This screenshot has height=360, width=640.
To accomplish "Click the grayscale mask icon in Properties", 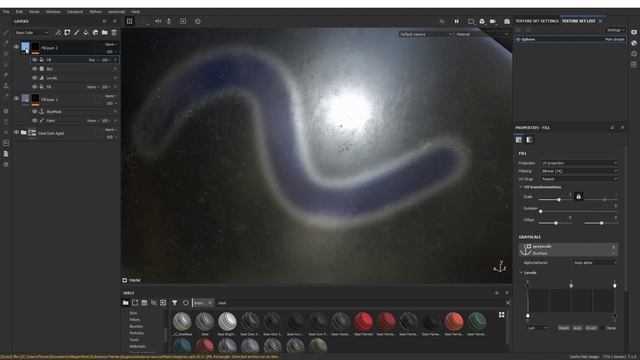I will click(x=529, y=140).
